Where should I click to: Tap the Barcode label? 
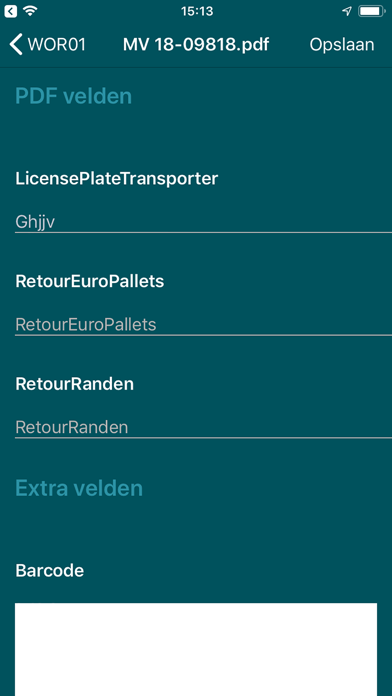[50, 571]
